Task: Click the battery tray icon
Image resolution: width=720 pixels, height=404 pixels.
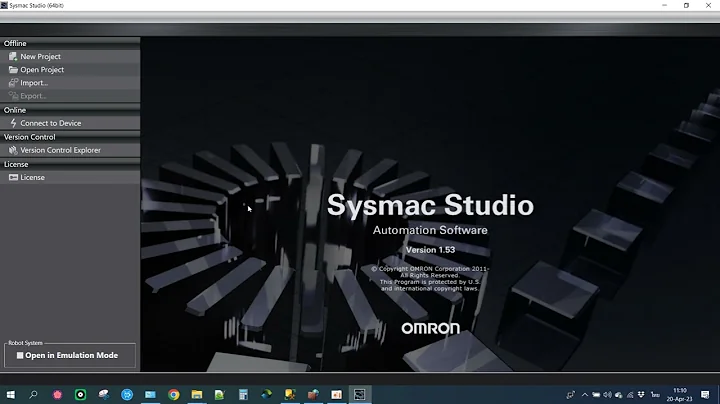Action: tap(596, 395)
